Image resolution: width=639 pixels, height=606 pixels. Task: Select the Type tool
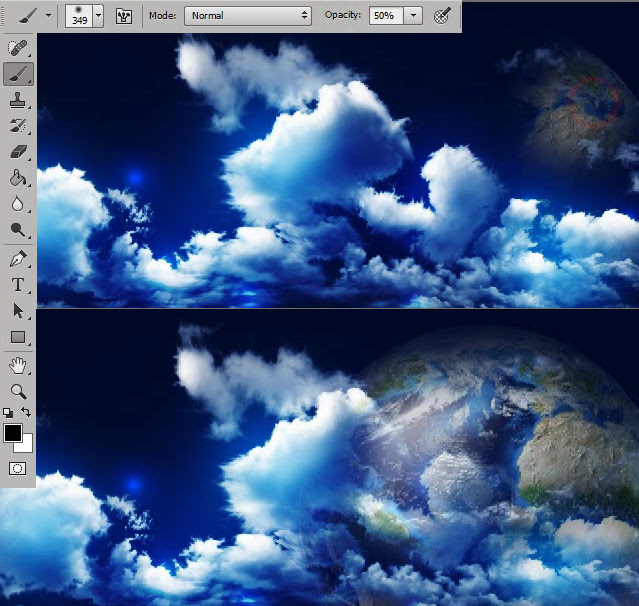(18, 285)
